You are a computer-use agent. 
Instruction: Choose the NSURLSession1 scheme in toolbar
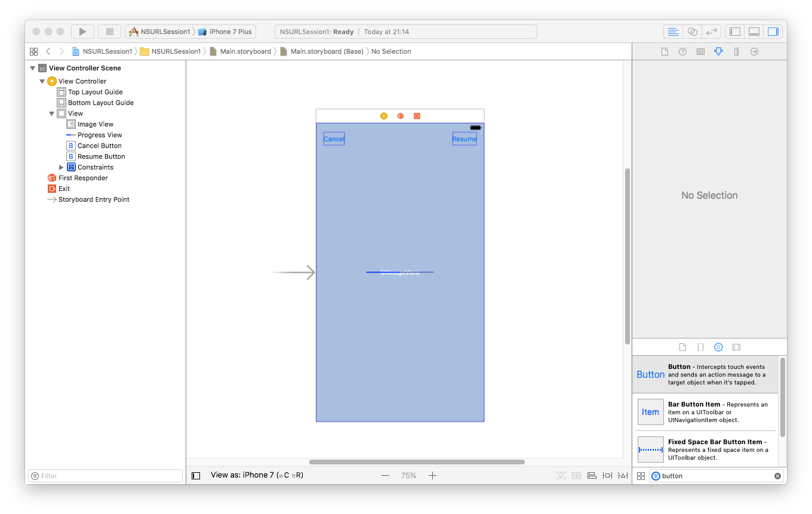[159, 32]
